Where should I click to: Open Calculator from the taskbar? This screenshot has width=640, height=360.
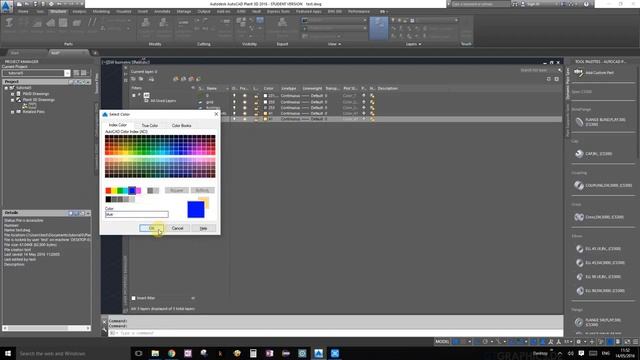253,353
